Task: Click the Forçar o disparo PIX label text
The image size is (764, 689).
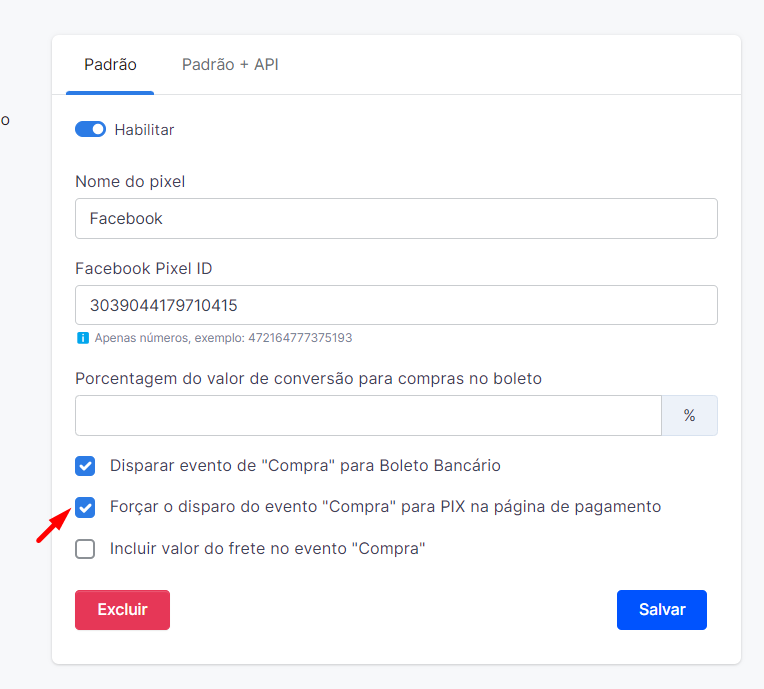Action: pos(385,507)
